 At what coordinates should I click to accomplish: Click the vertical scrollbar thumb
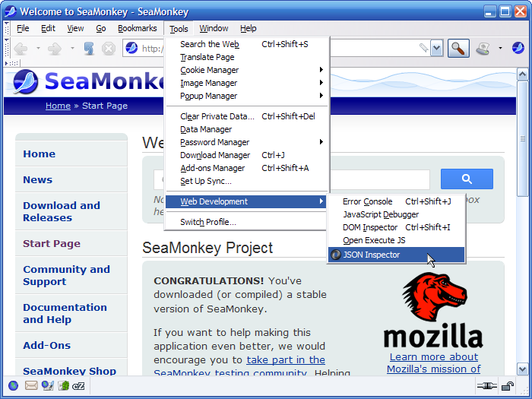tap(523, 138)
